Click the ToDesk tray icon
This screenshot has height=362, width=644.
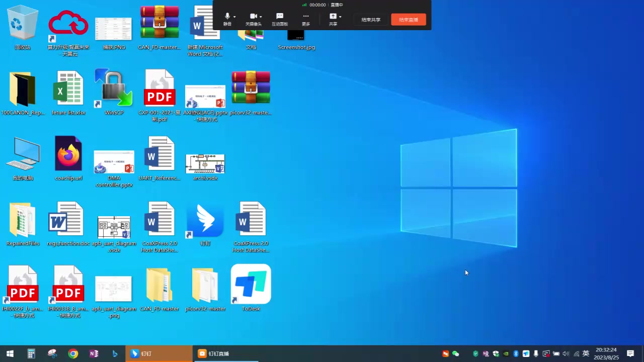coord(526,354)
